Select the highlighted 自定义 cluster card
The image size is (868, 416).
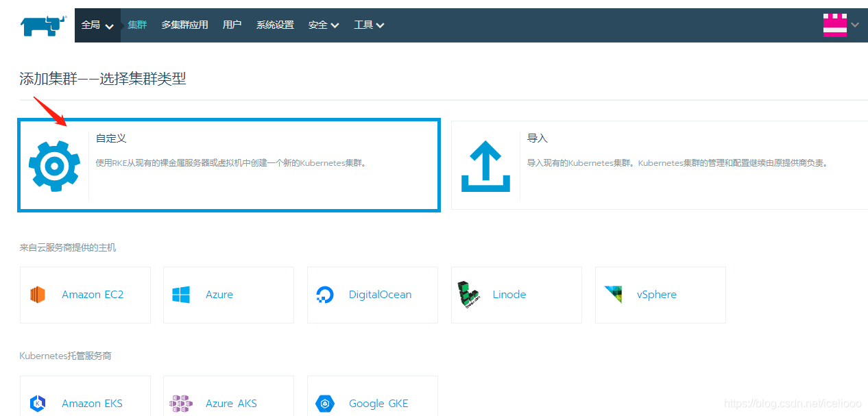[x=230, y=164]
